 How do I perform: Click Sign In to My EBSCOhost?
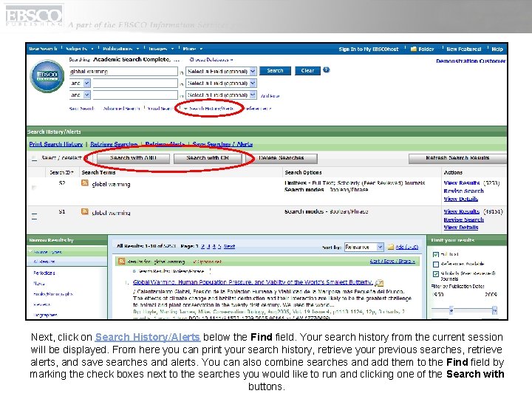(369, 50)
